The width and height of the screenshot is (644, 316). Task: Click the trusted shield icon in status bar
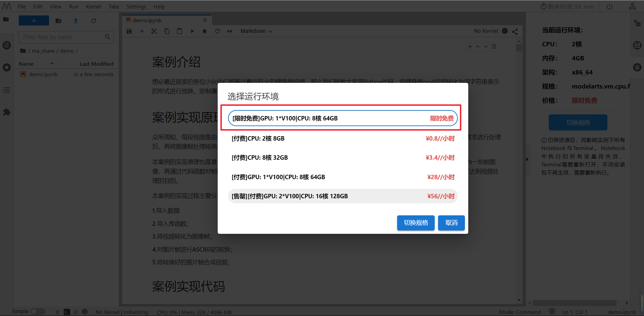pos(552,312)
